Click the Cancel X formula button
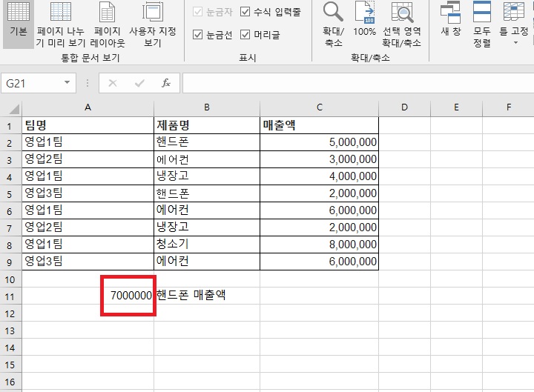Image resolution: width=534 pixels, height=392 pixels. pos(113,83)
